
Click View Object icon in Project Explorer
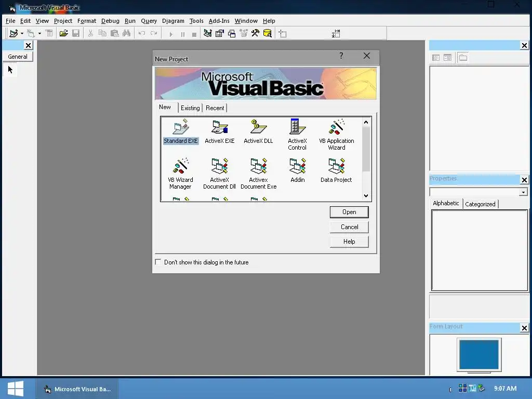447,58
